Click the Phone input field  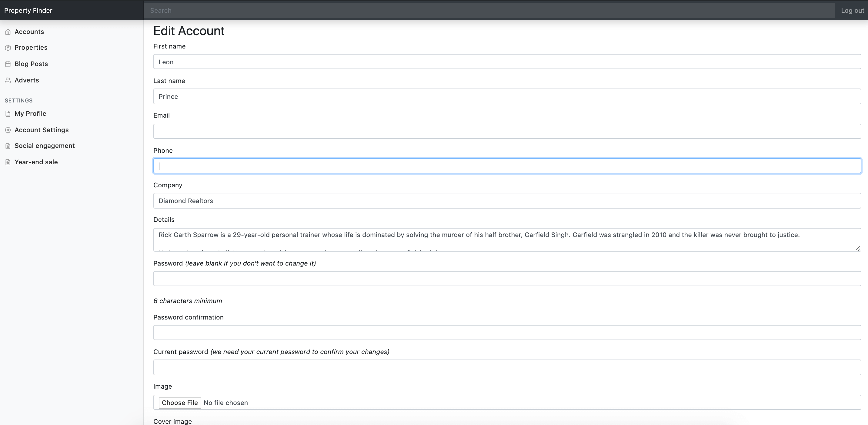tap(506, 166)
